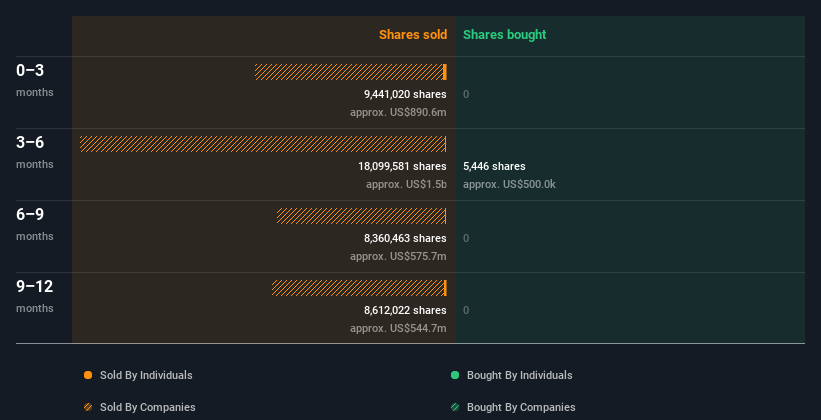Viewport: 821px width, 420px height.
Task: Click the approx. US$500.0k value
Action: tap(509, 184)
